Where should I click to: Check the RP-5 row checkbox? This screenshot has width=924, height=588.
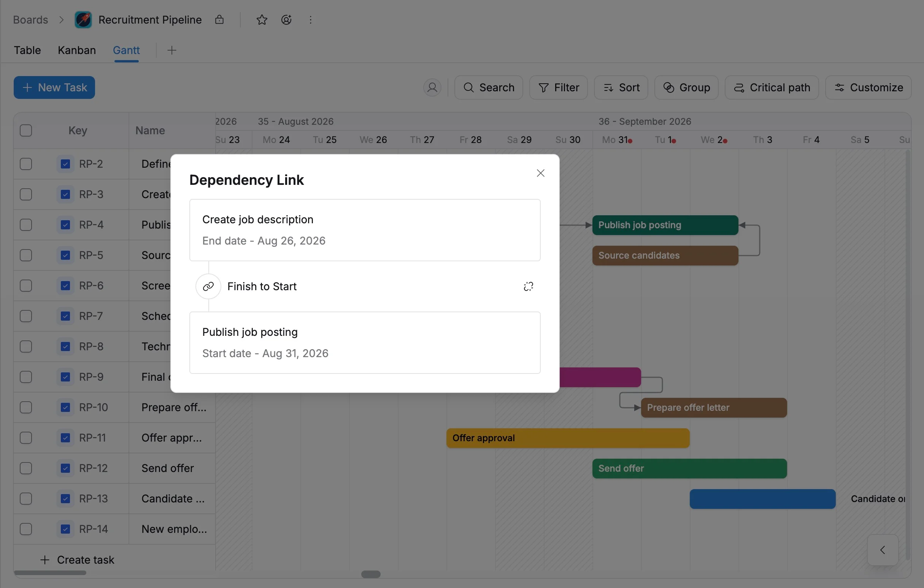(26, 255)
